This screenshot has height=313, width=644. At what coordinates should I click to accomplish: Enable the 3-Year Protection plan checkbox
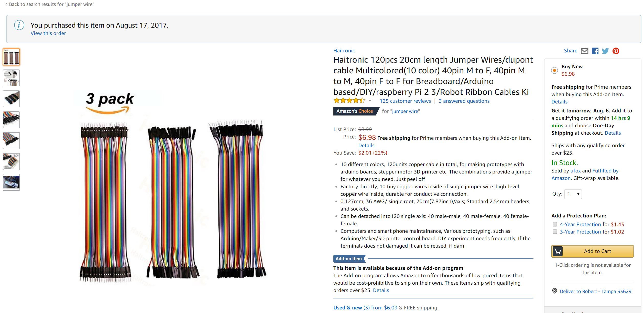pyautogui.click(x=555, y=232)
